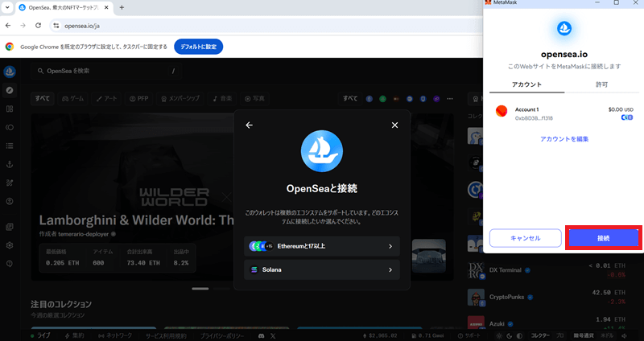Viewport: 644px width, 341px height.
Task: Click the Account 1 avatar in MetaMask
Action: click(501, 111)
